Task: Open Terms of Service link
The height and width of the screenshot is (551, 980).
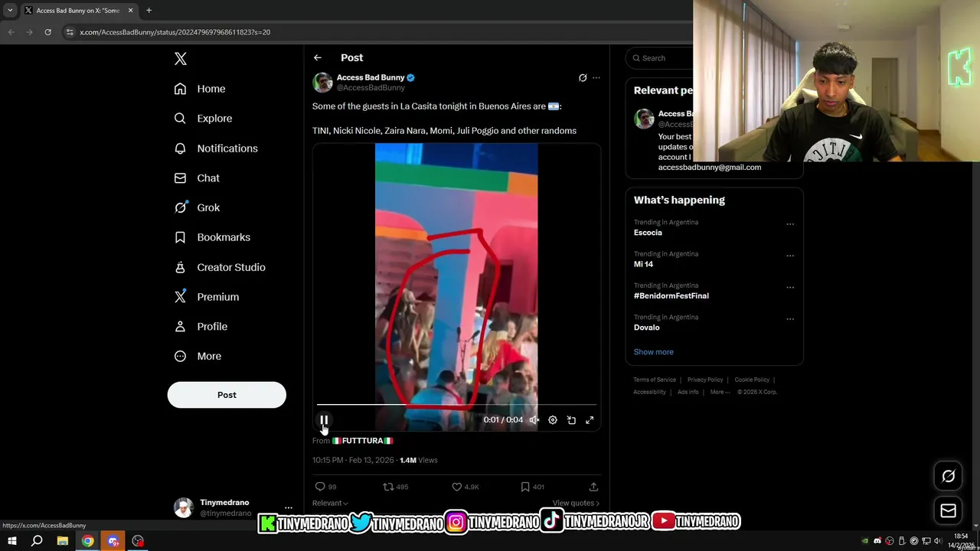Action: tap(655, 380)
